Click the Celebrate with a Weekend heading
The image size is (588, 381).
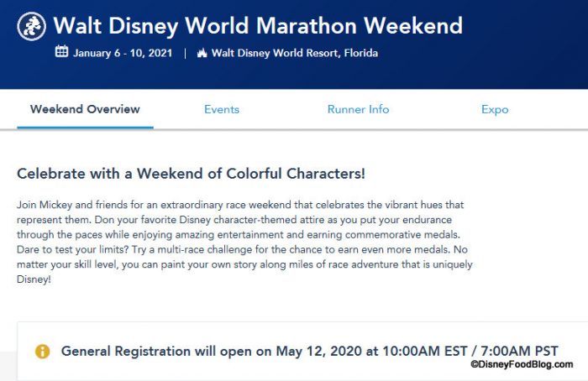pos(191,175)
